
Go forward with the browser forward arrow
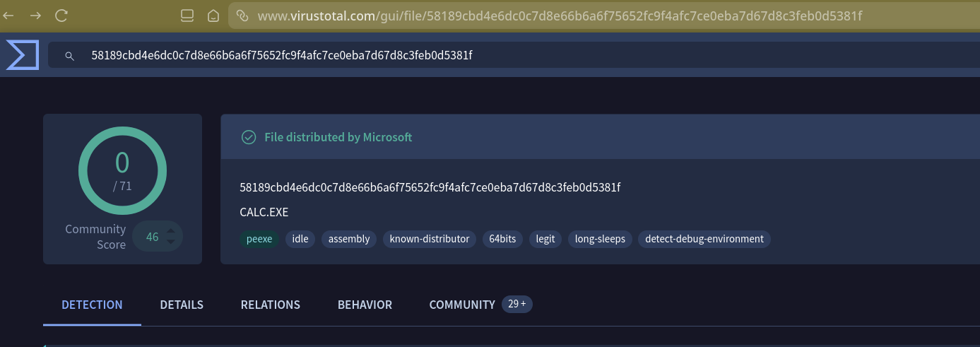tap(35, 15)
